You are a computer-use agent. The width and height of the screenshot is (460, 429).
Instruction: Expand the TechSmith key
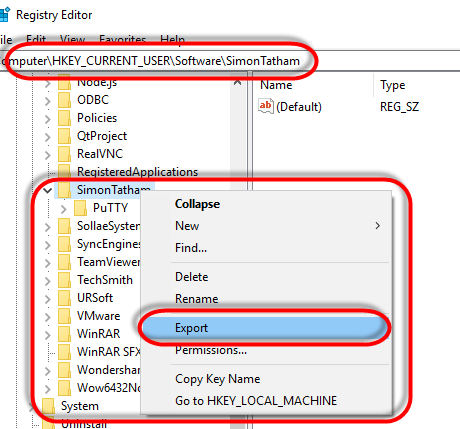[48, 281]
